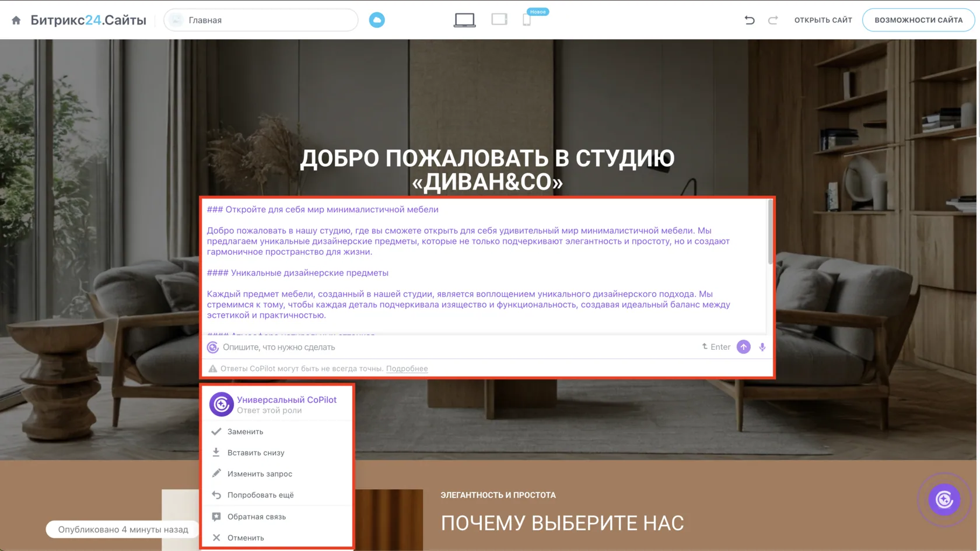Open the Возможности сайта button

918,20
